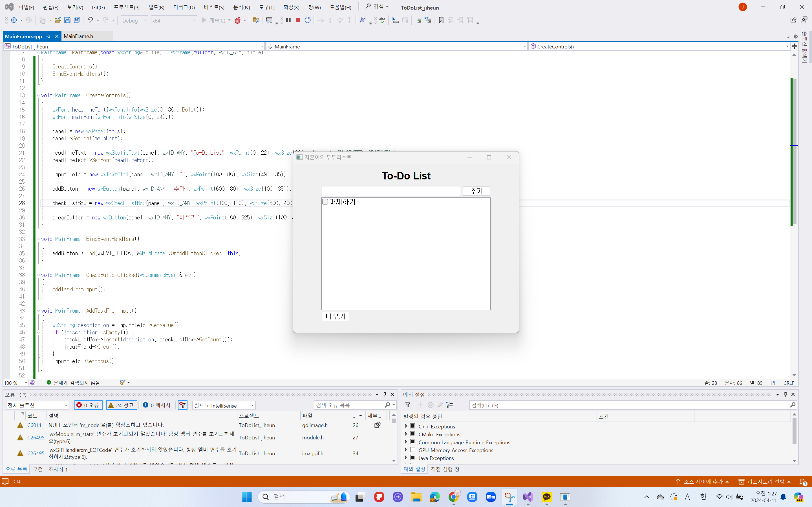Check the GPU Memory Access Exceptions checkbox
The width and height of the screenshot is (812, 507).
tap(413, 450)
